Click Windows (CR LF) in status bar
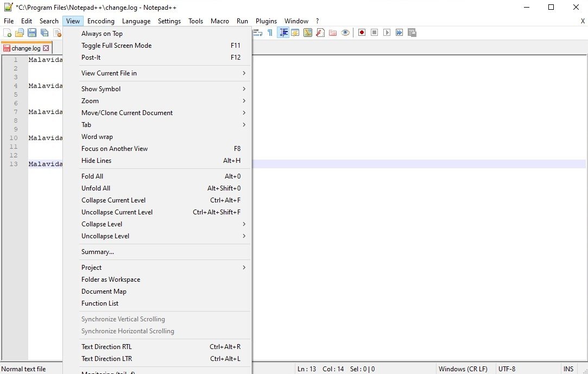 click(x=463, y=369)
